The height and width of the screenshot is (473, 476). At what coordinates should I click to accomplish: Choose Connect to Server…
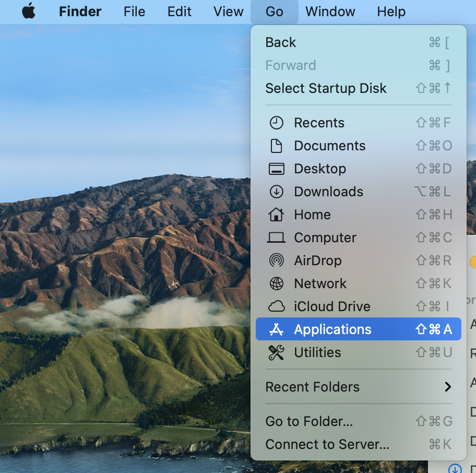359,444
